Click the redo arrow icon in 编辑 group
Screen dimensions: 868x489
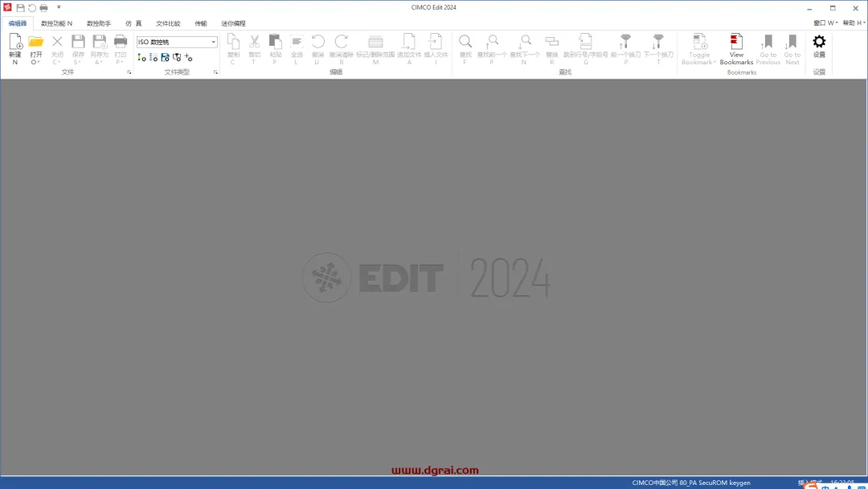(341, 42)
